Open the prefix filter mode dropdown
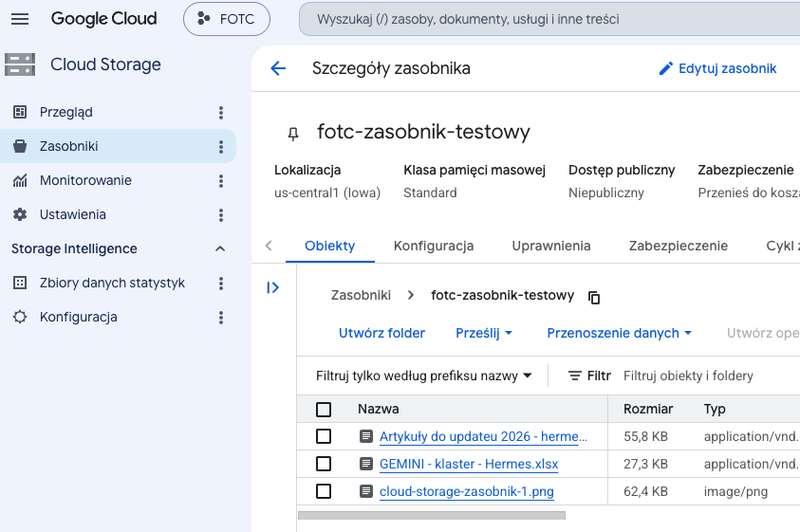 [x=424, y=376]
